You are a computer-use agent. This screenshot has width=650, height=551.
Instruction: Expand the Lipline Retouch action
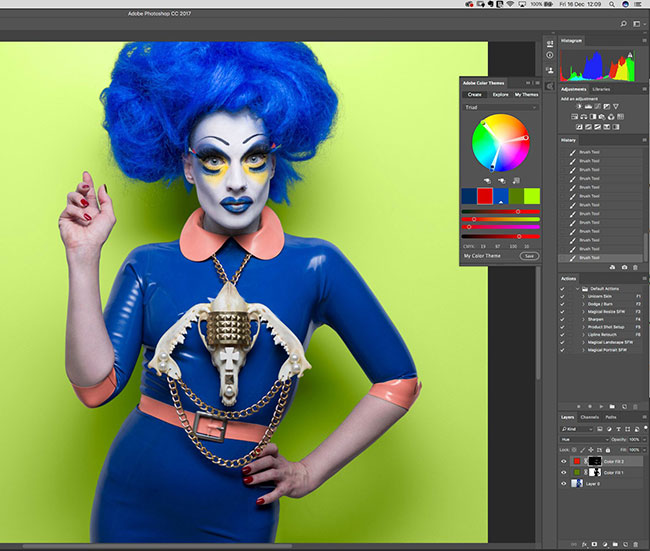(583, 335)
